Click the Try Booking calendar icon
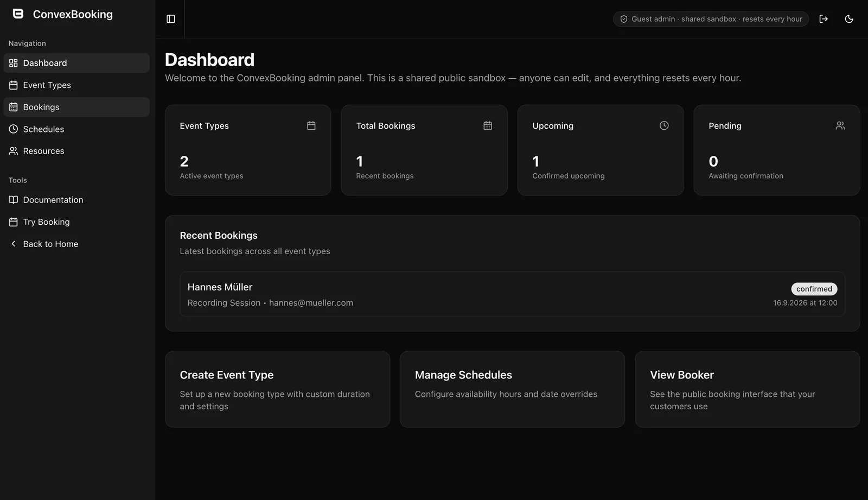Viewport: 868px width, 500px height. coord(14,222)
